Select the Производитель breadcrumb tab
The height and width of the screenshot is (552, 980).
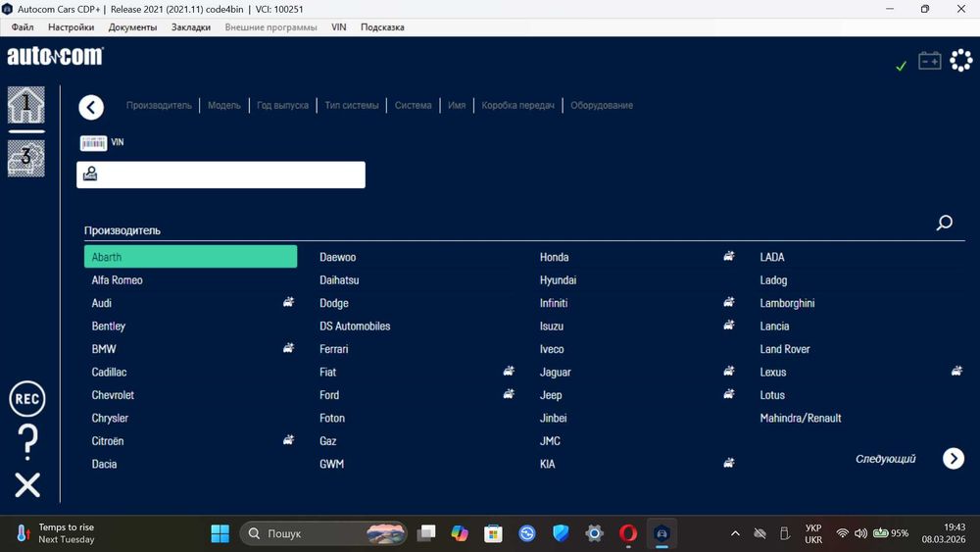[x=159, y=106]
